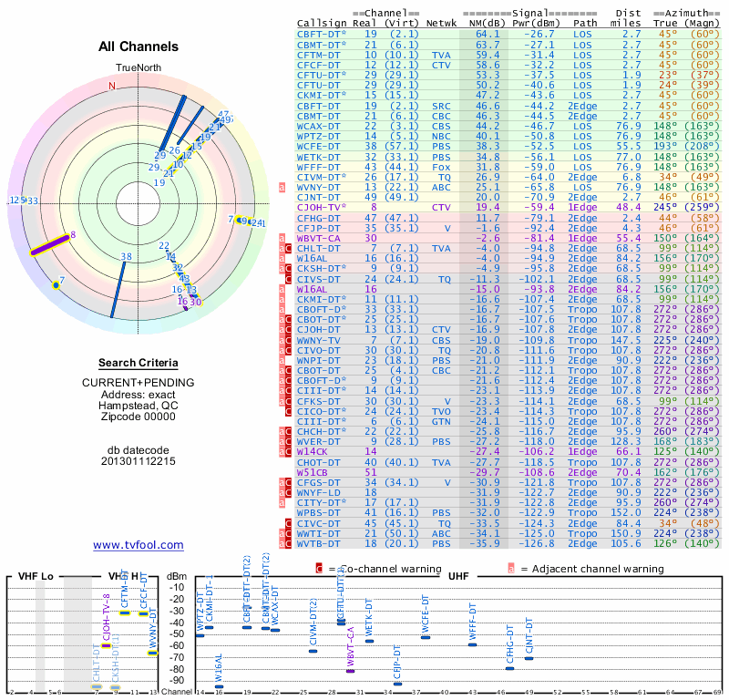Open the www.tvfool.com link
729x700 pixels.
(x=139, y=545)
